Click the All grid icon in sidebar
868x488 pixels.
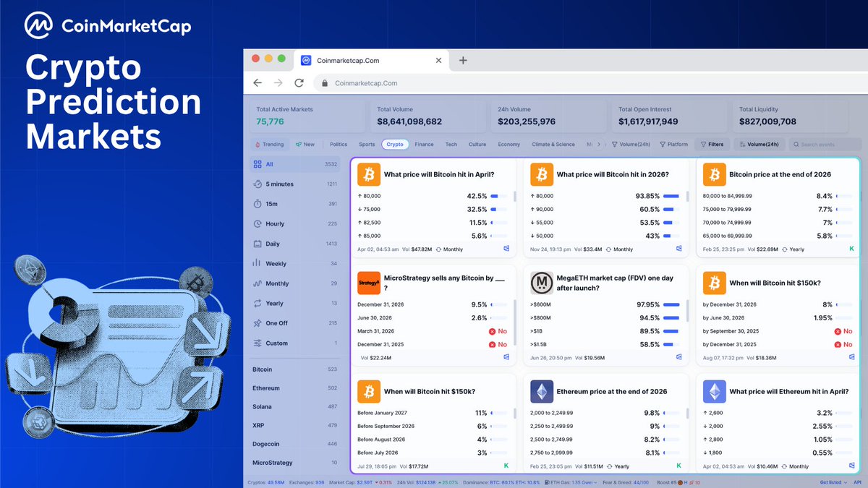(258, 164)
